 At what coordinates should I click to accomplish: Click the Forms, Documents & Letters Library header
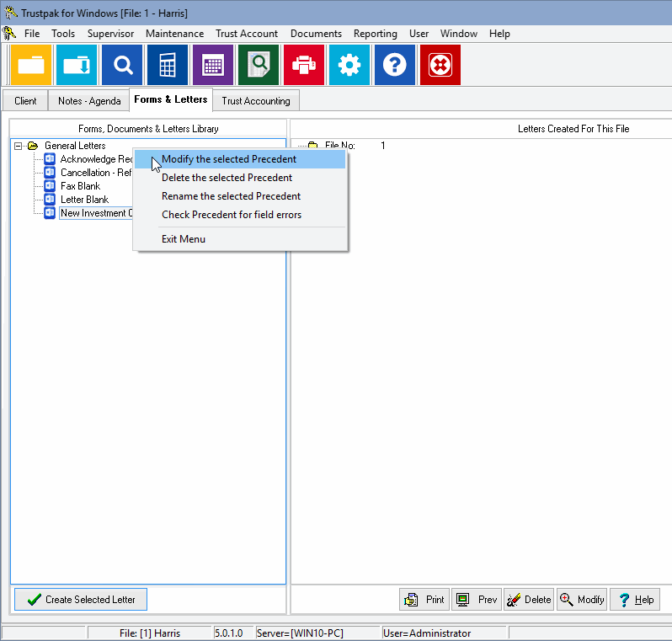[148, 129]
